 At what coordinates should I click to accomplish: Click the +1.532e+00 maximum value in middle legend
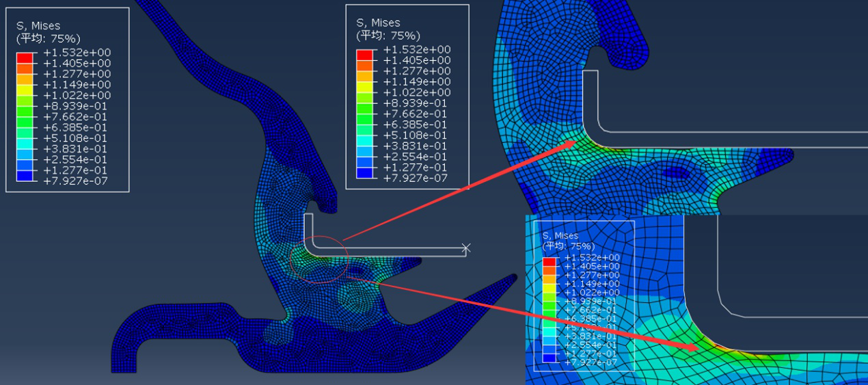(x=417, y=49)
